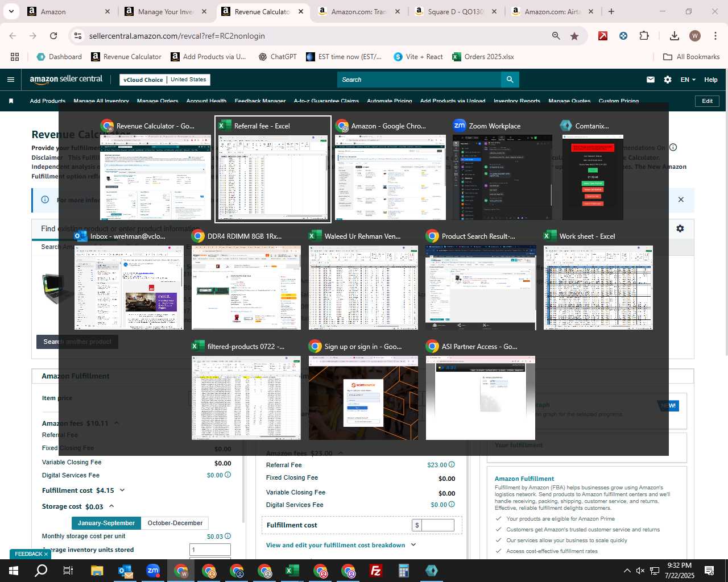
Task: Open the EST time now bookmark
Action: pos(344,57)
